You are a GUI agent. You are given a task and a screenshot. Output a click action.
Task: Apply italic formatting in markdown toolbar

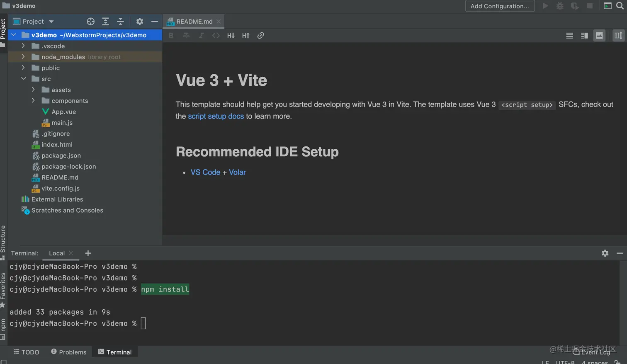(201, 36)
